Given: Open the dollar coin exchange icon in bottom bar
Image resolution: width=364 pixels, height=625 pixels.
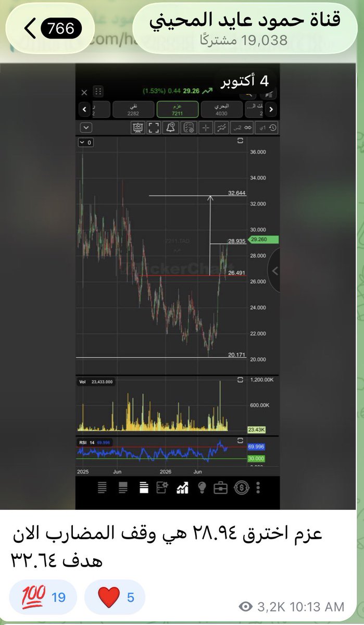Looking at the screenshot, I should (x=241, y=488).
